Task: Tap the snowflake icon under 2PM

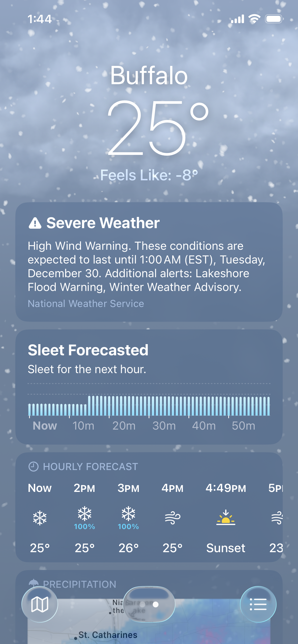Action: tap(85, 513)
